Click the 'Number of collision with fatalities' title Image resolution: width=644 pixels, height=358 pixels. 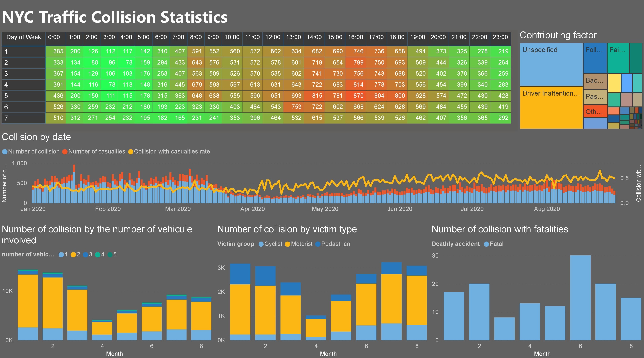point(500,229)
